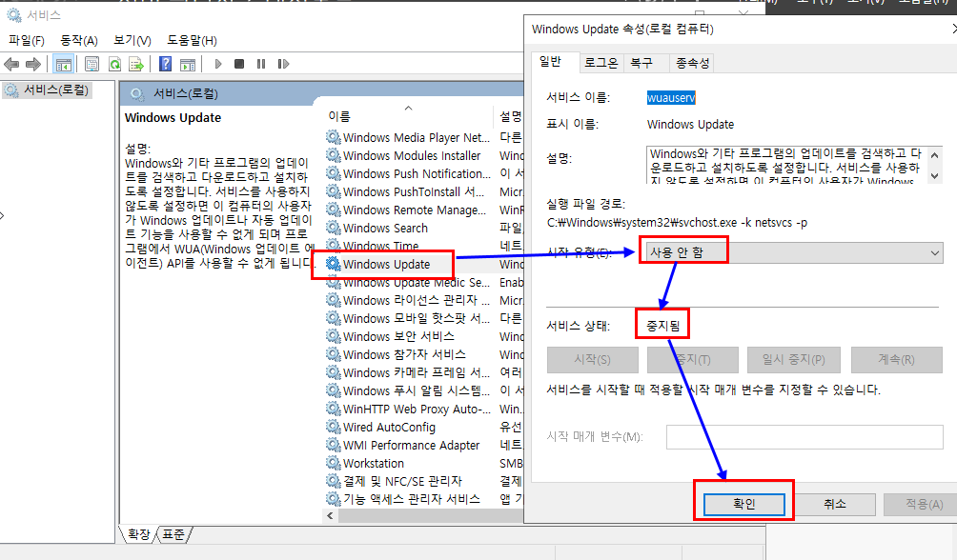Switch to the 종속성 tab
Screen dimensions: 957x560
(693, 63)
